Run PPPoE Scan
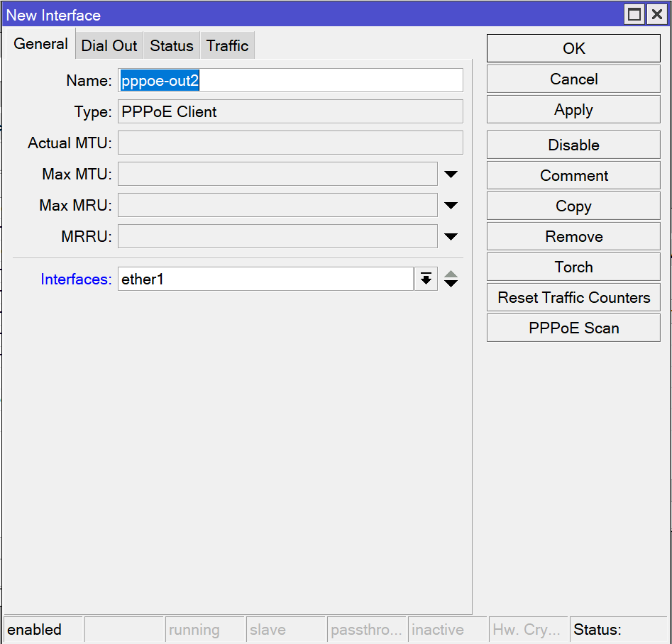Viewport: 672px width, 644px height. click(x=573, y=328)
